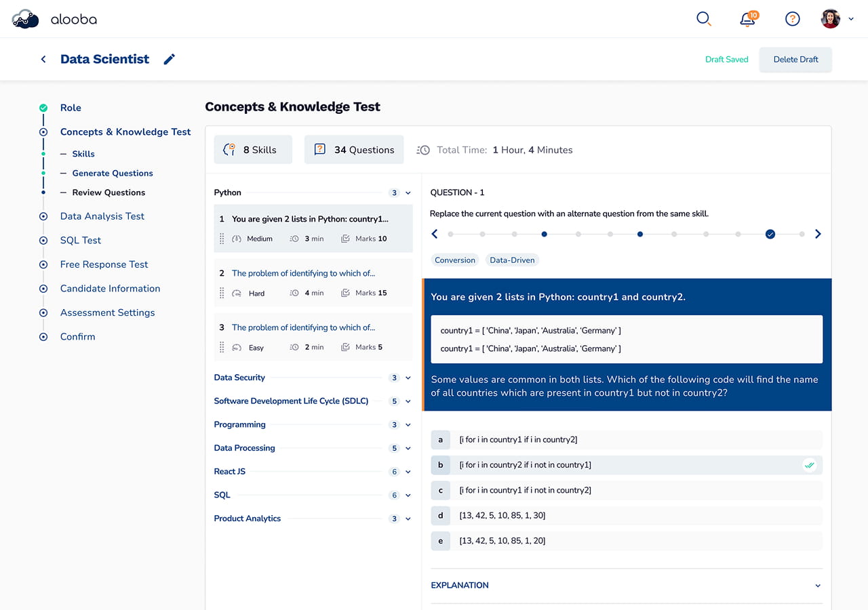Click the pencil icon beside Data Scientist
This screenshot has width=868, height=610.
170,59
